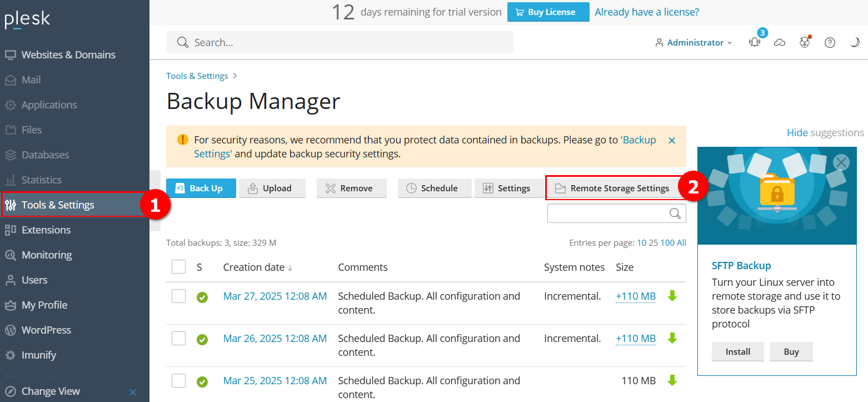Download the Mar 26 backup green arrow
868x402 pixels.
point(672,338)
